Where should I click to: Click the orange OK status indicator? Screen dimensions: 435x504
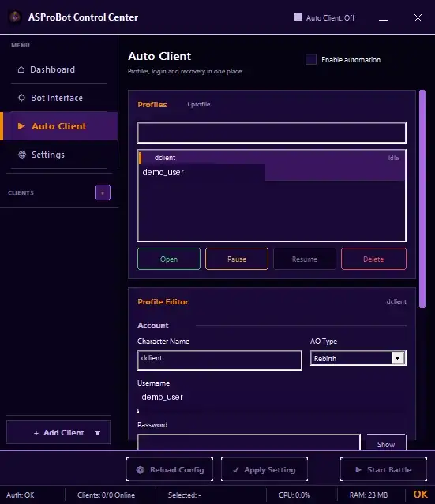coord(421,495)
